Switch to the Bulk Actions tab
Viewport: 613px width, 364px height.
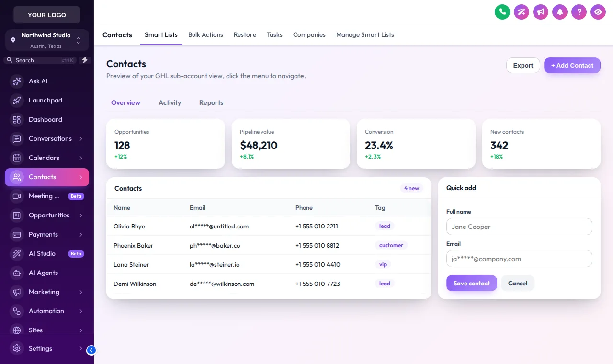point(205,35)
